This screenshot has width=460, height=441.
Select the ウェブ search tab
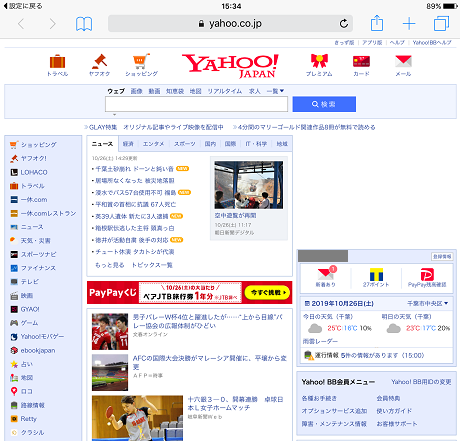click(116, 91)
